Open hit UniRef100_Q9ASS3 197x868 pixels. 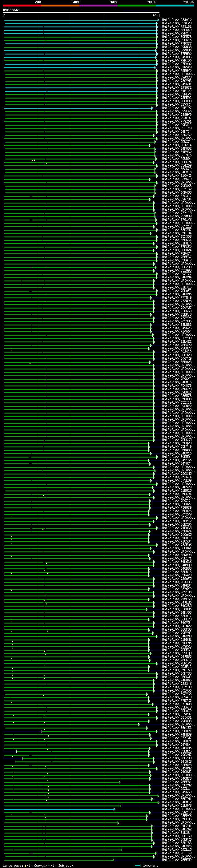177,78
